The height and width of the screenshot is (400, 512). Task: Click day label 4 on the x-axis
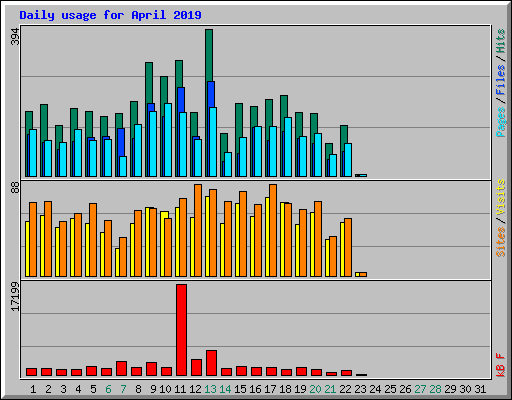pos(78,389)
